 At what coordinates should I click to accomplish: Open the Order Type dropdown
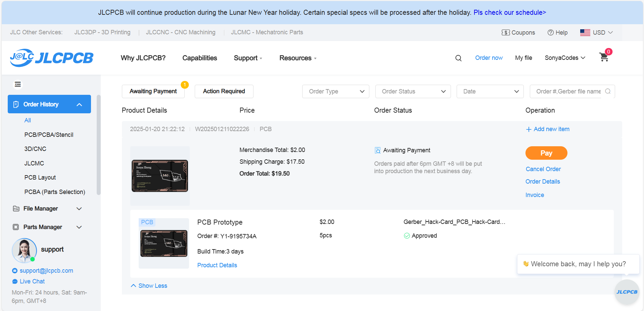coord(336,91)
